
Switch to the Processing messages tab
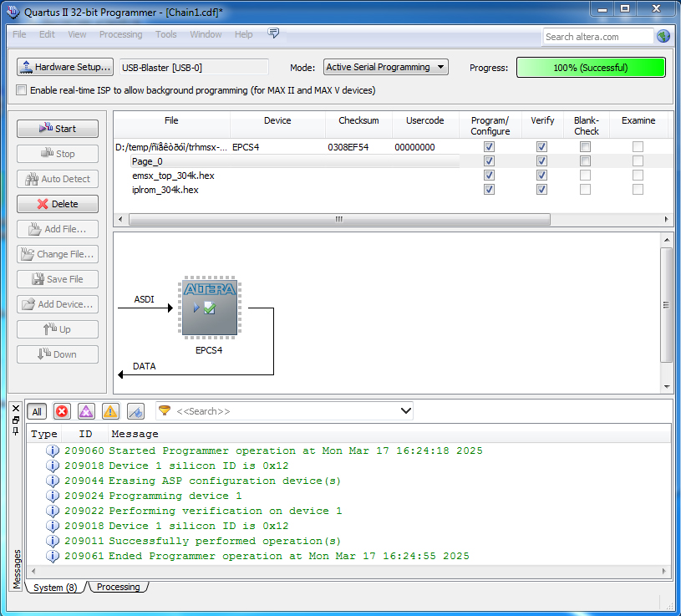[x=118, y=587]
